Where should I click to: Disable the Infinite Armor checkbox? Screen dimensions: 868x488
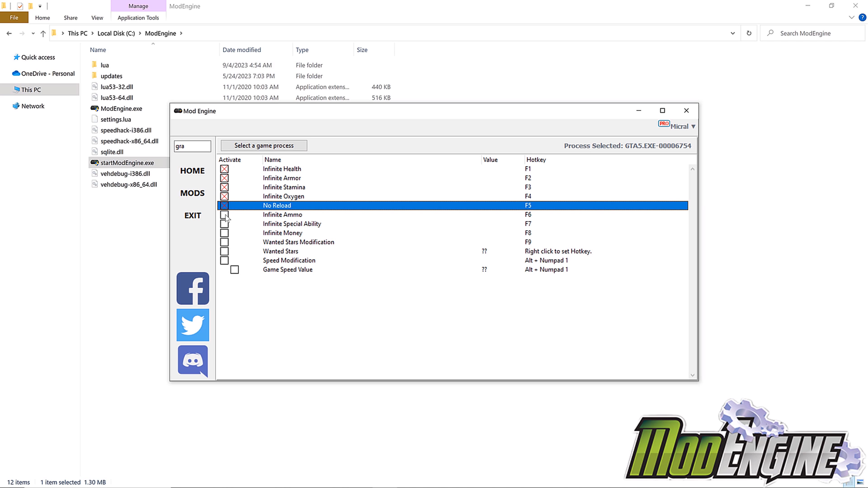[x=224, y=178]
